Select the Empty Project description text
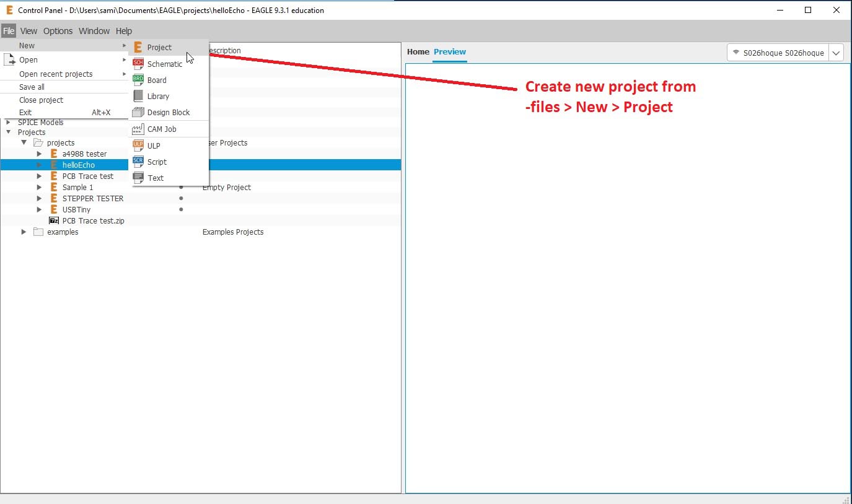The width and height of the screenshot is (852, 504). (x=227, y=188)
